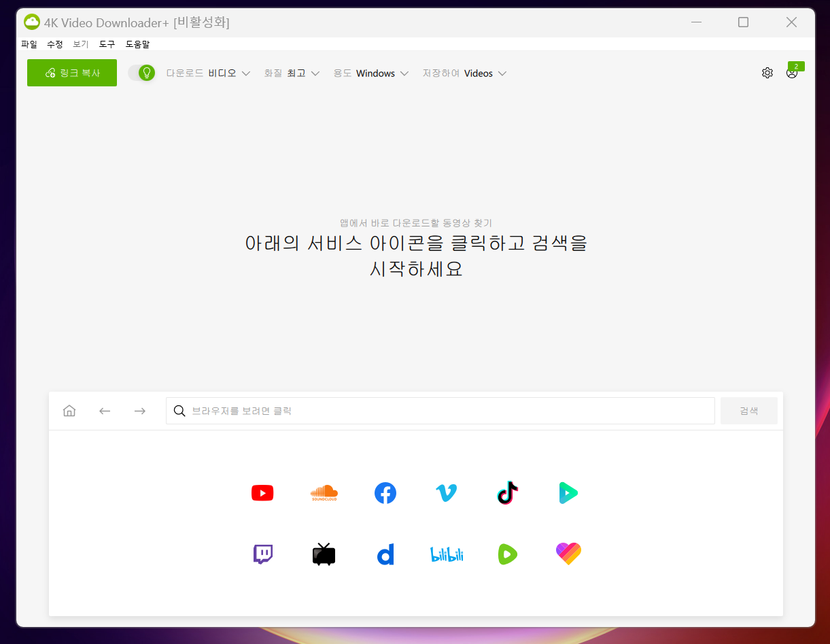The height and width of the screenshot is (644, 830).
Task: Open TikTok service icon
Action: coord(508,493)
